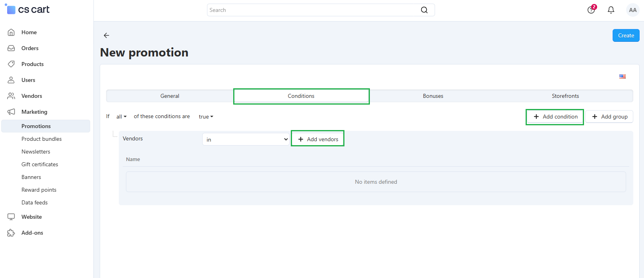Open the AA user account avatar
Screen dimensions: 644x278
tap(633, 10)
